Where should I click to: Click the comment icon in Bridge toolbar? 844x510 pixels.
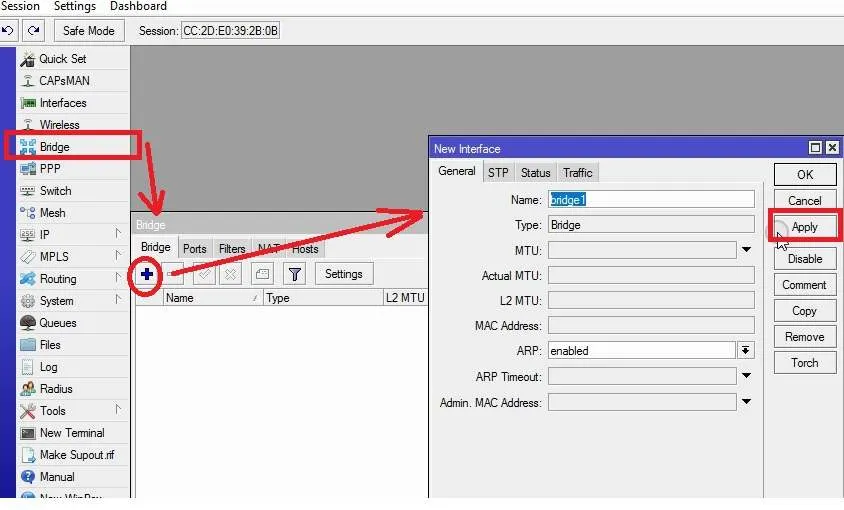click(262, 273)
